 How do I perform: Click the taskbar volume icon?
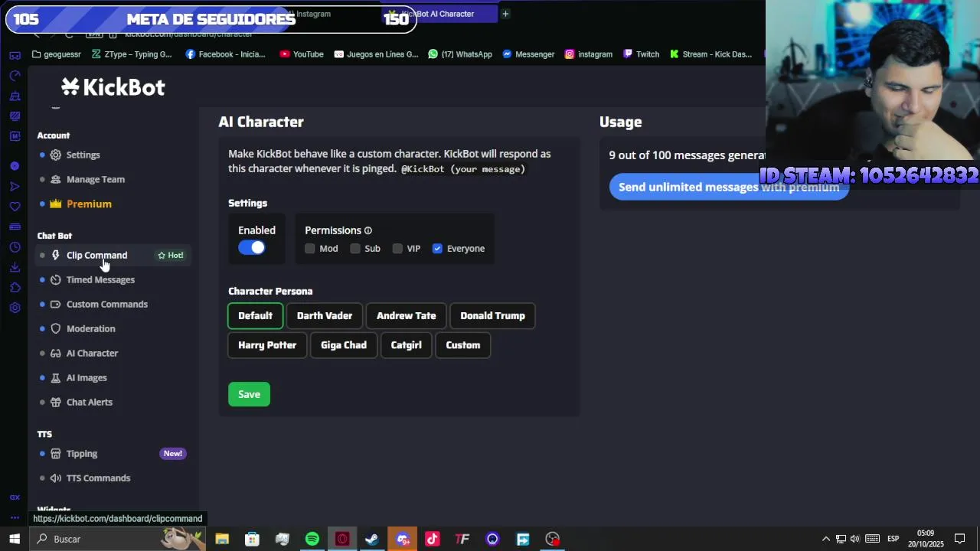click(x=854, y=539)
